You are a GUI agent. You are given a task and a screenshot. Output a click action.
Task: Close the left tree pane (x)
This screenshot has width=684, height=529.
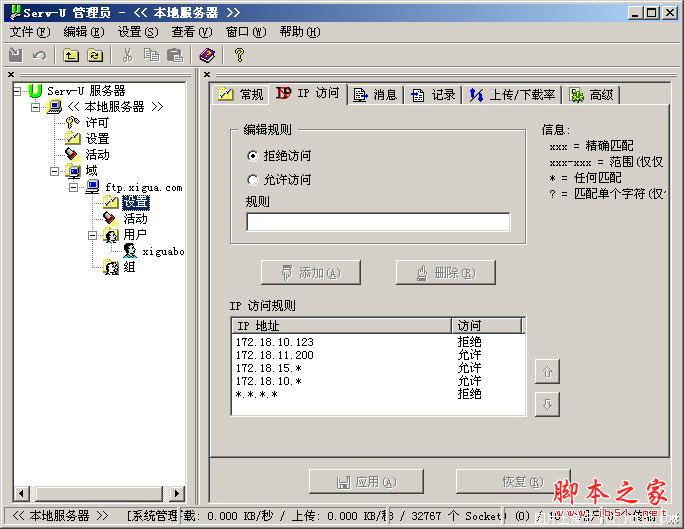[11, 75]
